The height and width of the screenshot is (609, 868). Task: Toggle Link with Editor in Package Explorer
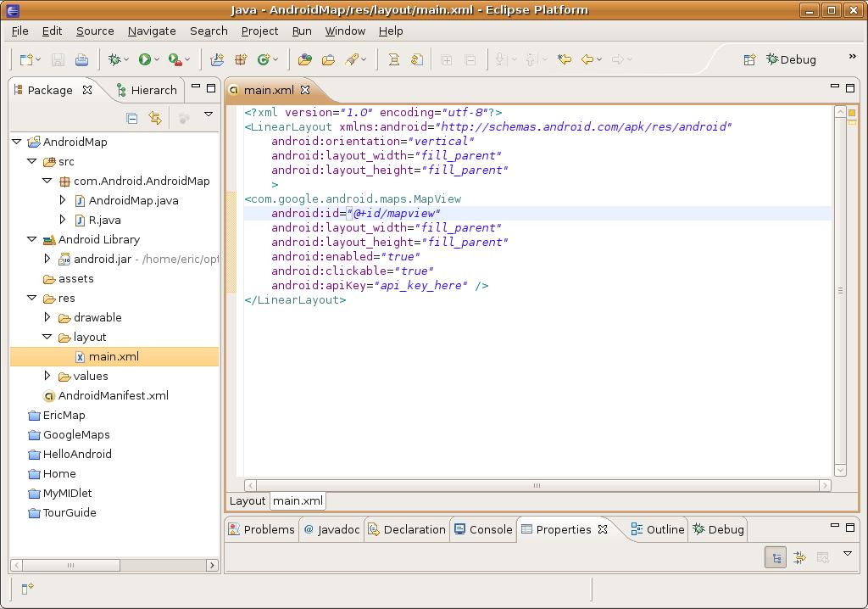pyautogui.click(x=155, y=118)
